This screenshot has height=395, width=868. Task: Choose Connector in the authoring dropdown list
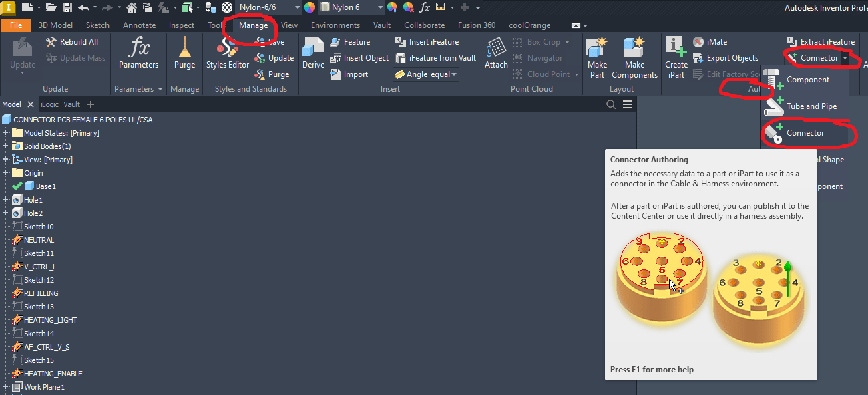pos(805,133)
